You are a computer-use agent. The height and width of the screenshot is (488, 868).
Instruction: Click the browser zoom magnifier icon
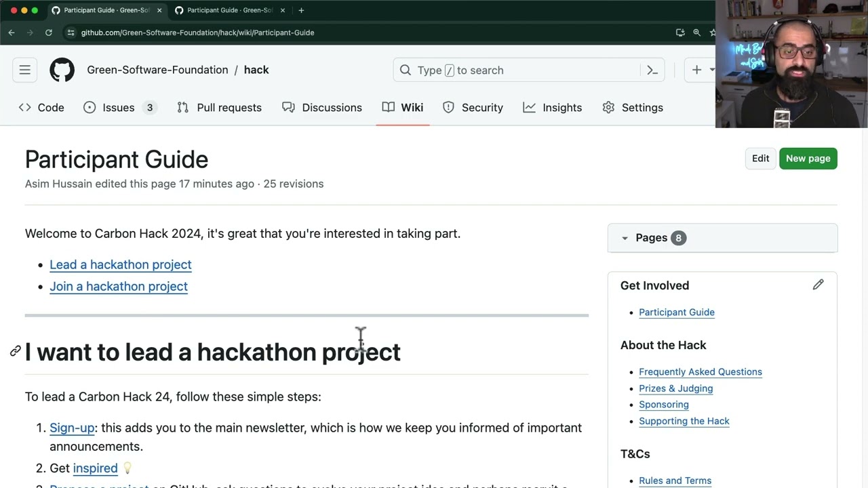(x=696, y=33)
